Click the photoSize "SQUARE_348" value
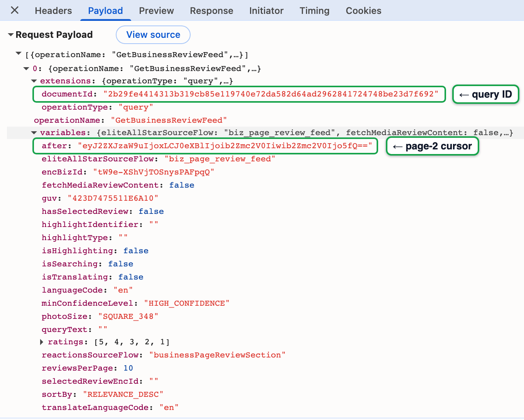Image resolution: width=524 pixels, height=420 pixels. (x=128, y=317)
